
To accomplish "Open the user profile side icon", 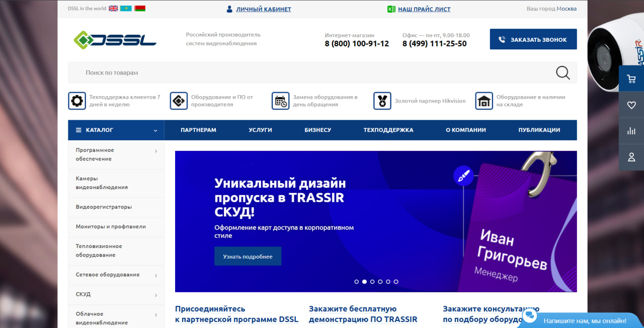I will pyautogui.click(x=631, y=157).
